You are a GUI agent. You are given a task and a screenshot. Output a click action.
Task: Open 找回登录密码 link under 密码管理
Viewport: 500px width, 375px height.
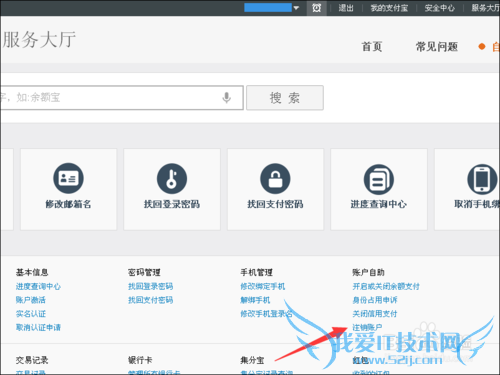[x=151, y=286]
